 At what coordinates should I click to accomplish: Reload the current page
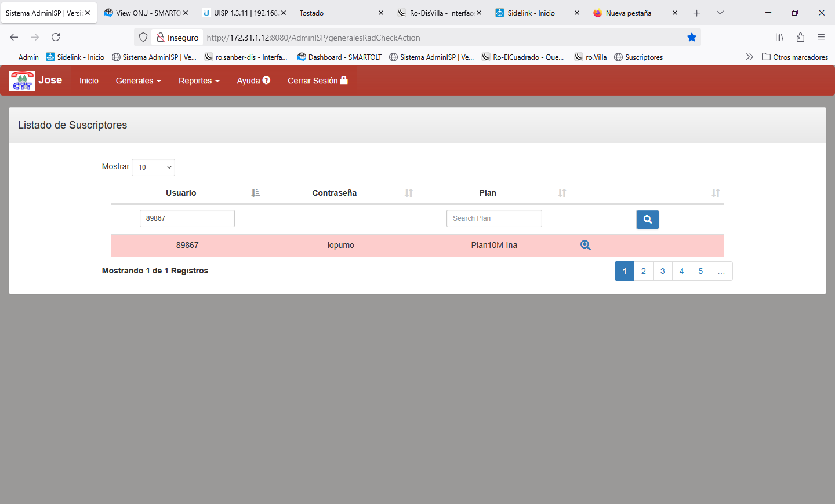[x=56, y=38]
